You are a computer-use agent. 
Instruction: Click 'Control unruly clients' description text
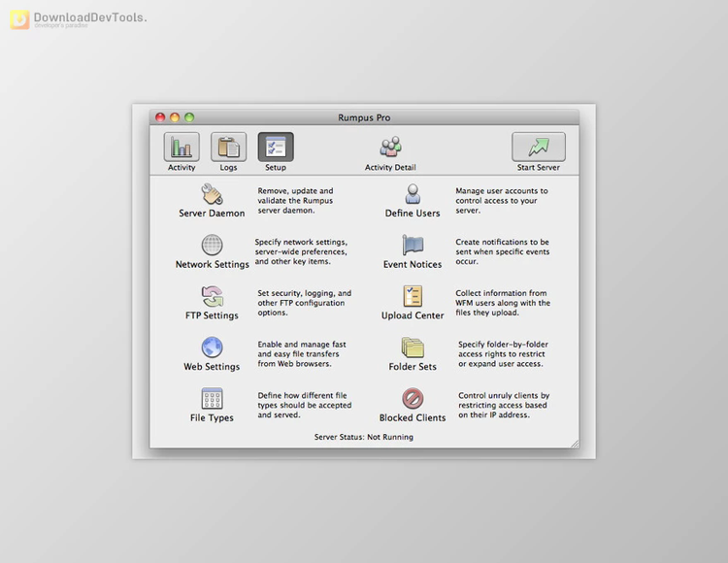pyautogui.click(x=504, y=405)
